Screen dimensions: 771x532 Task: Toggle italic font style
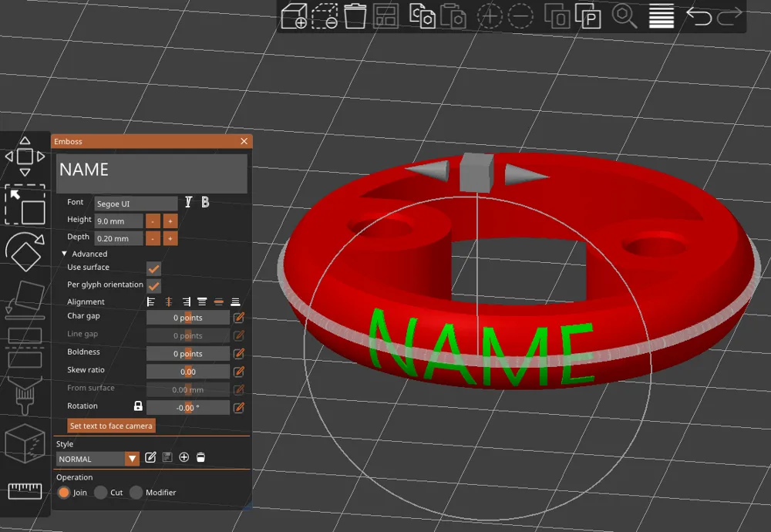click(x=188, y=202)
